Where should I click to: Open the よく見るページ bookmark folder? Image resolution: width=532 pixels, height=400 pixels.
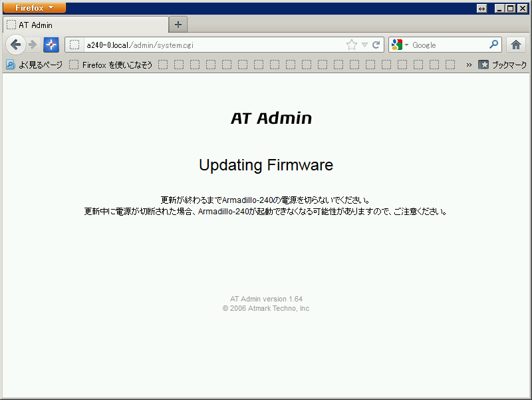[35, 65]
